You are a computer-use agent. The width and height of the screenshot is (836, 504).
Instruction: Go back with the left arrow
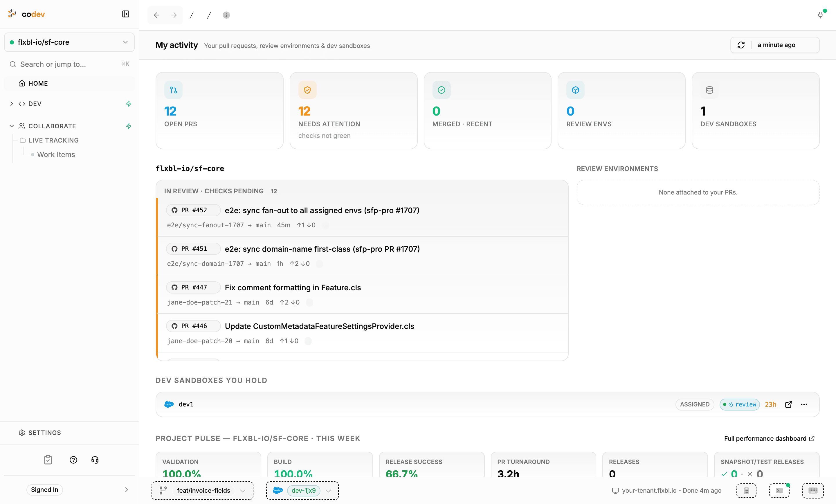tap(157, 15)
